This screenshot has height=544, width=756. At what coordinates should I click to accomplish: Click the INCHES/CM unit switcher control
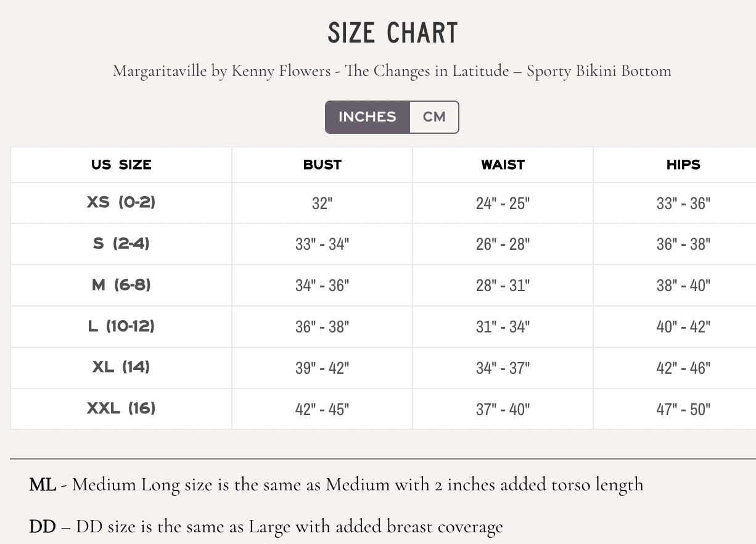coord(392,117)
